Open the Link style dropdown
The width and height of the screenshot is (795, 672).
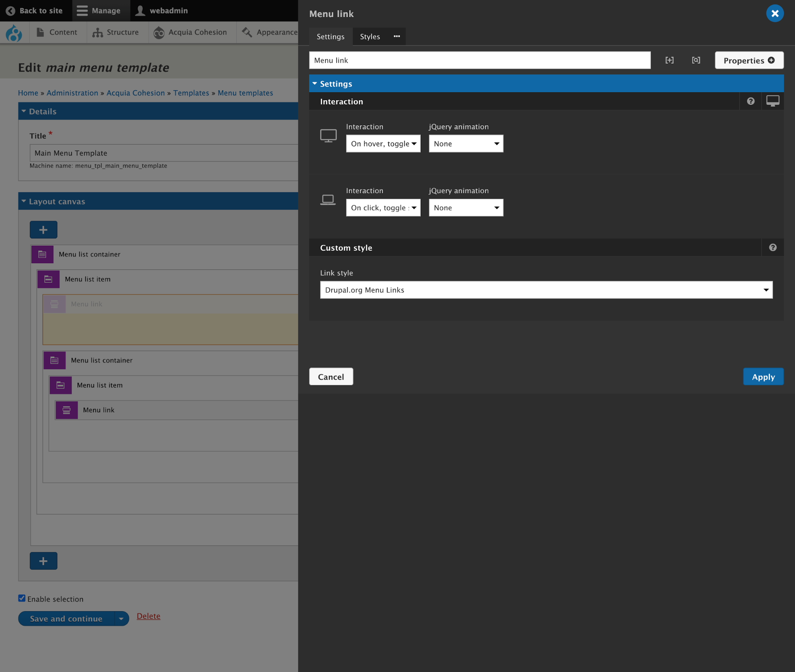click(x=546, y=289)
